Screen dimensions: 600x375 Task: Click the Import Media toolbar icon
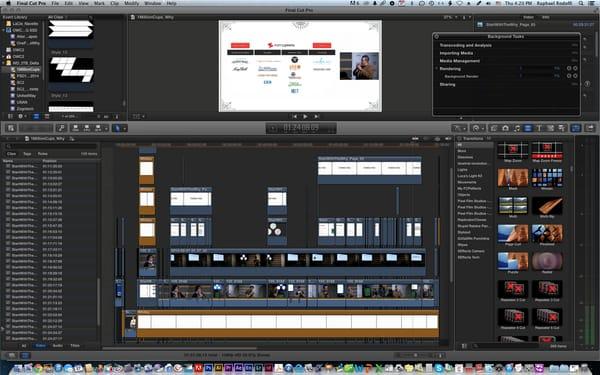click(x=11, y=128)
